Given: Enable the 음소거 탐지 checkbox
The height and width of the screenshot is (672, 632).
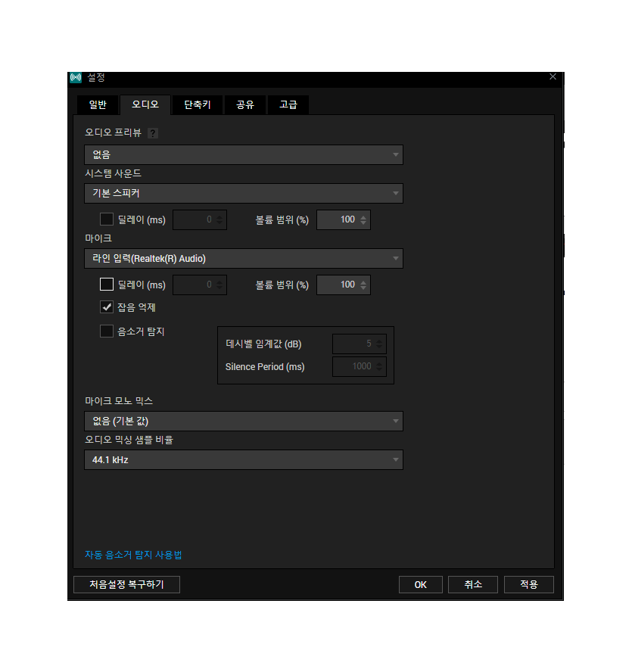Looking at the screenshot, I should tap(106, 331).
